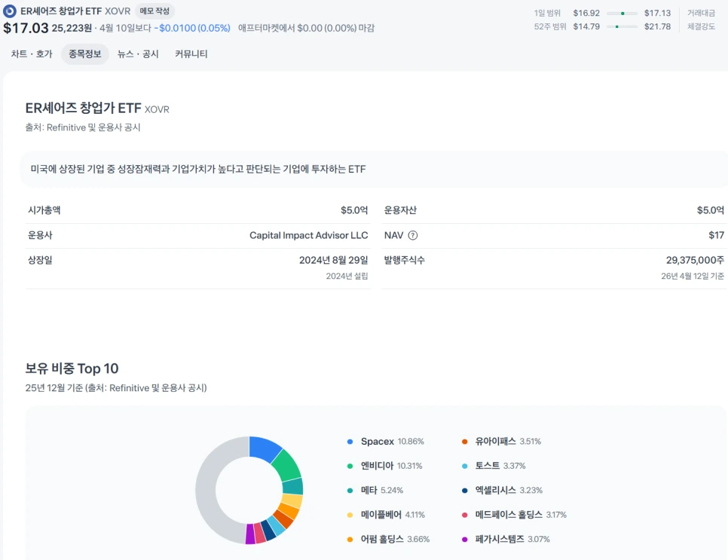Click the 26년 4월 12일 기준 date note
The height and width of the screenshot is (560, 728).
tap(693, 276)
